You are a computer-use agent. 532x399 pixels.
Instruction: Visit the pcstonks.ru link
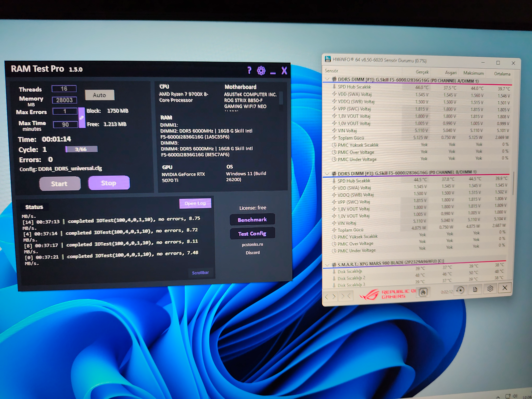pyautogui.click(x=252, y=244)
